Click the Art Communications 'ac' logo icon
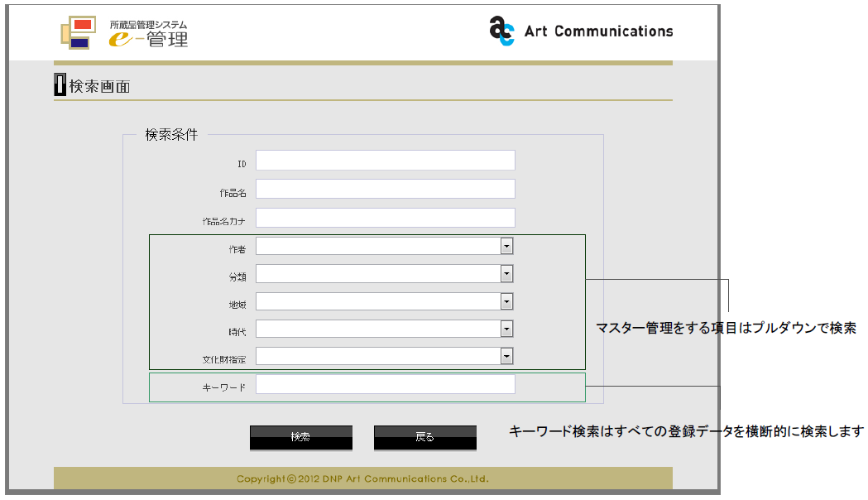Image resolution: width=868 pixels, height=500 pixels. [501, 31]
